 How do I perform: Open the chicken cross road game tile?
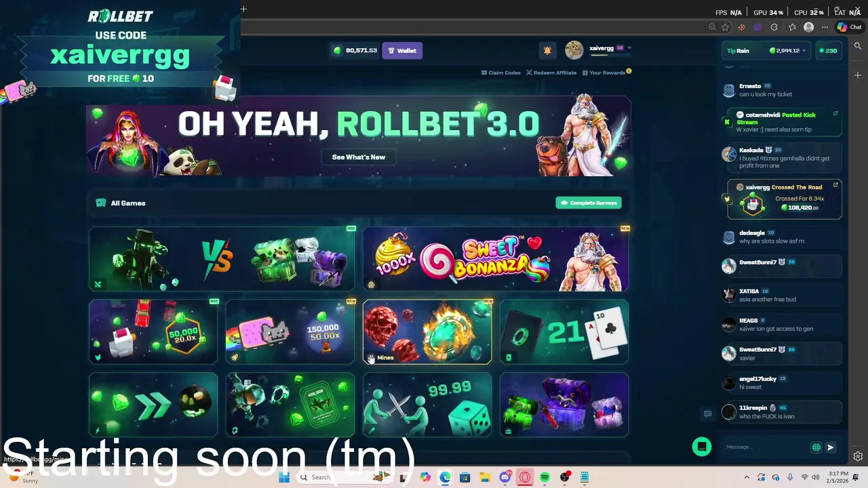(153, 332)
